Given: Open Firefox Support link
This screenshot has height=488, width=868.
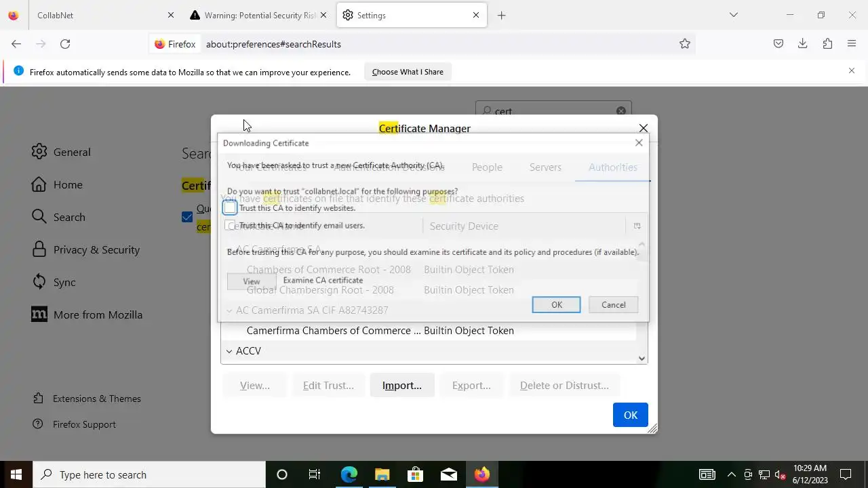Looking at the screenshot, I should coord(84,424).
